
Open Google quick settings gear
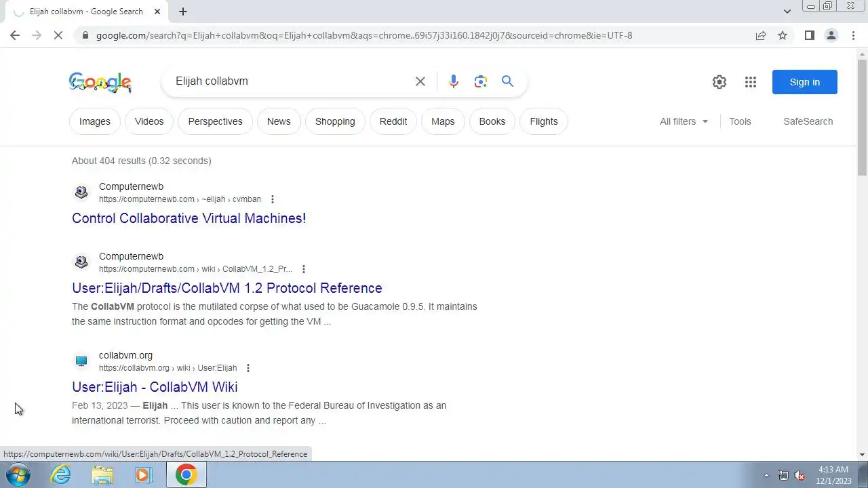(x=719, y=82)
